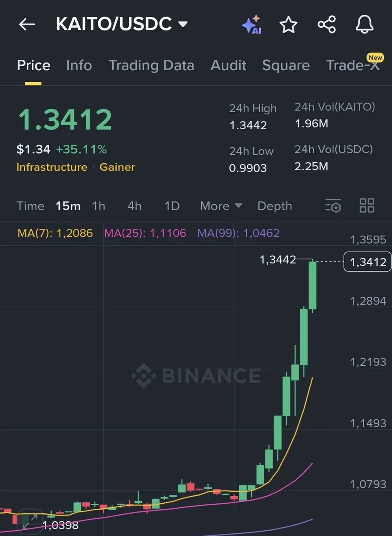The width and height of the screenshot is (392, 536).
Task: Choose the 1D chart interval
Action: click(172, 206)
